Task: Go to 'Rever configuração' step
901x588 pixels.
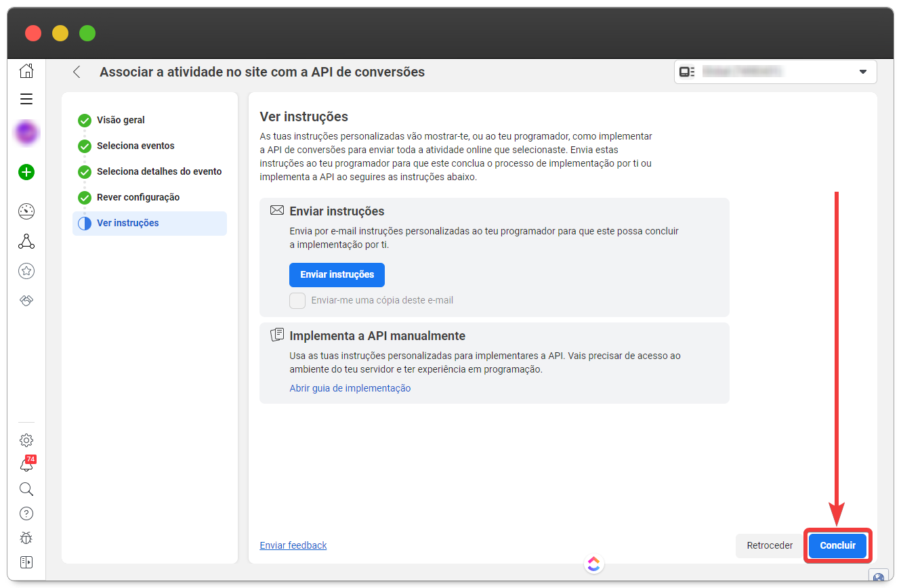Action: pyautogui.click(x=138, y=197)
